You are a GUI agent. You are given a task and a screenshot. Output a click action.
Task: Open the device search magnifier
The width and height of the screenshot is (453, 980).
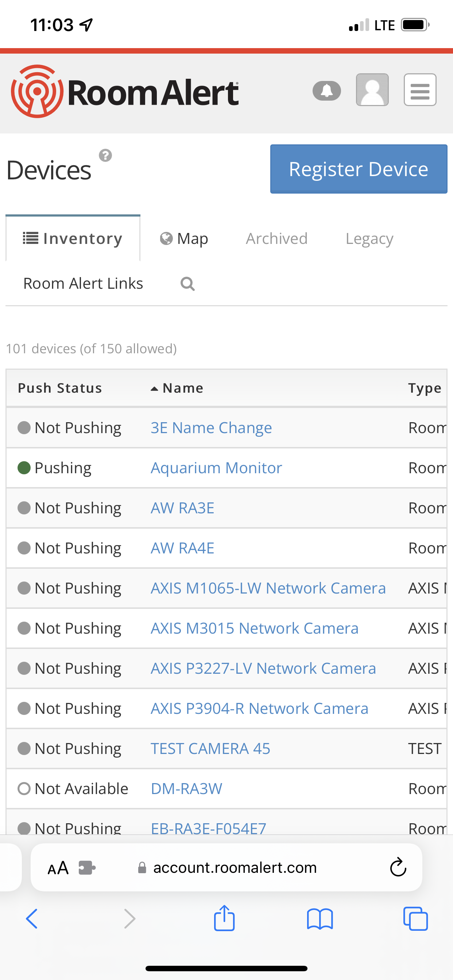187,283
